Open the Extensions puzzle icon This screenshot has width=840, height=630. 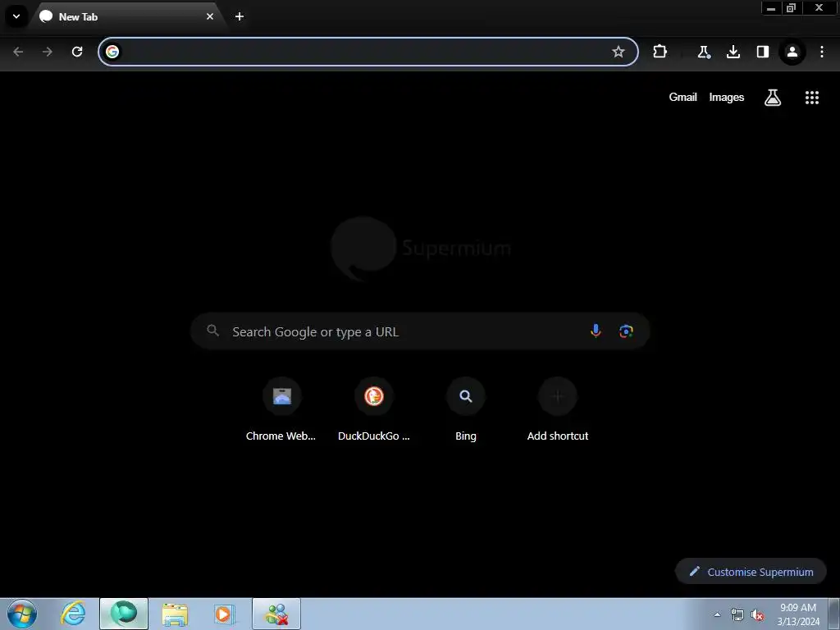[x=660, y=52]
